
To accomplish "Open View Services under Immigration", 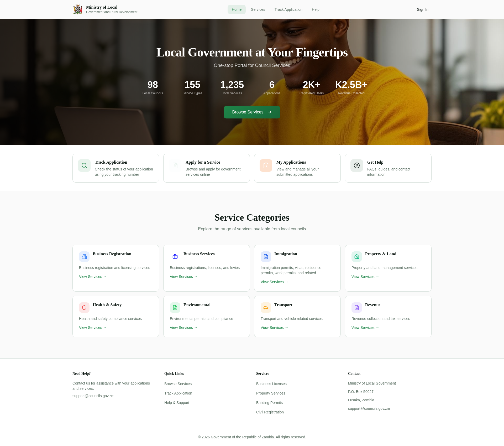I will (274, 282).
